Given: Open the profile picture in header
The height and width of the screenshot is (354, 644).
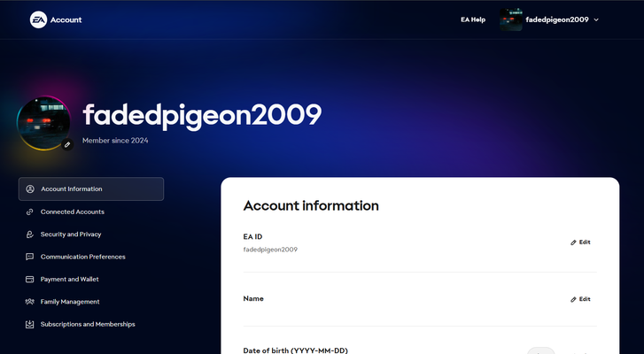Looking at the screenshot, I should click(510, 19).
